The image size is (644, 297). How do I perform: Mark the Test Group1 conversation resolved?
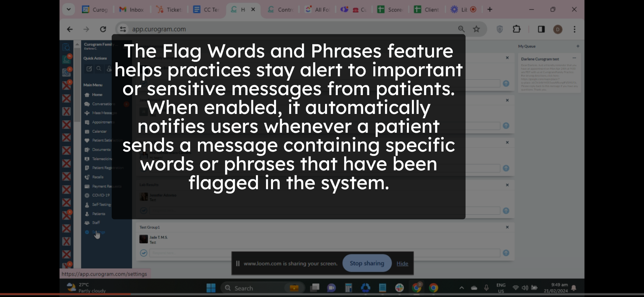click(144, 253)
